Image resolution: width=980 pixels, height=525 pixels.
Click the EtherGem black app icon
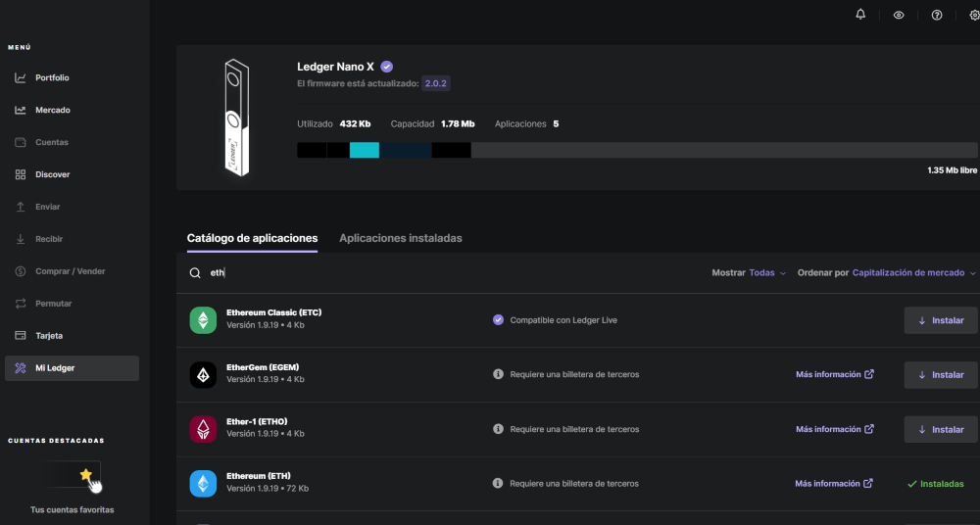[203, 375]
